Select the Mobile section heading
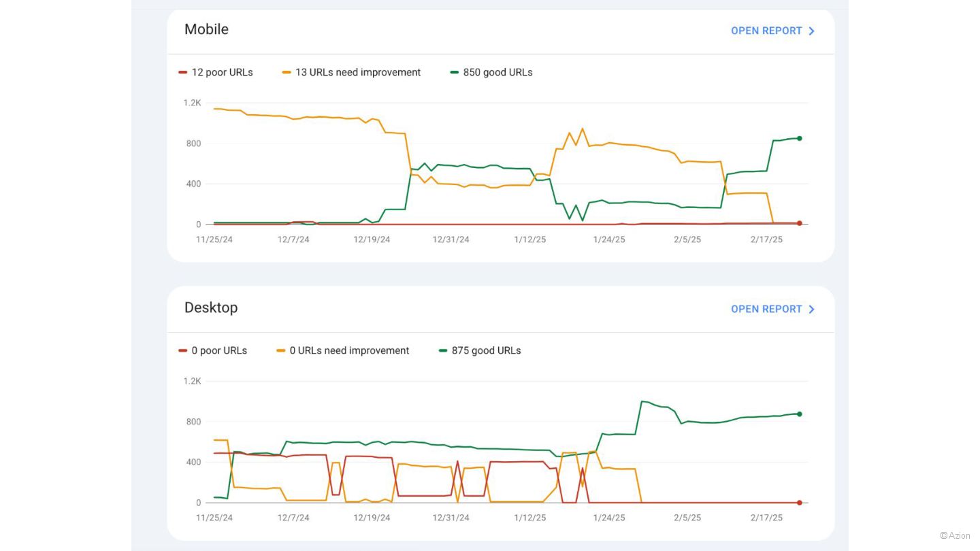The height and width of the screenshot is (551, 980). 206,29
